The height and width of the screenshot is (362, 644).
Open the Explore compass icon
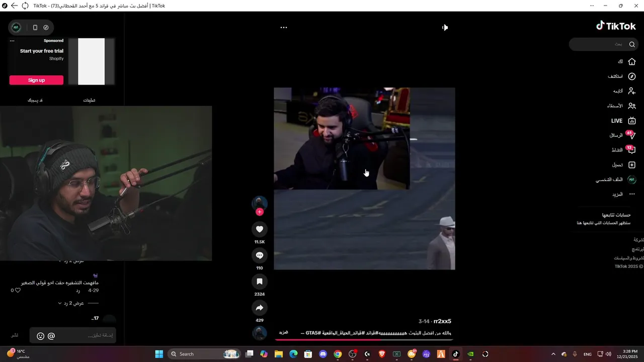632,76
